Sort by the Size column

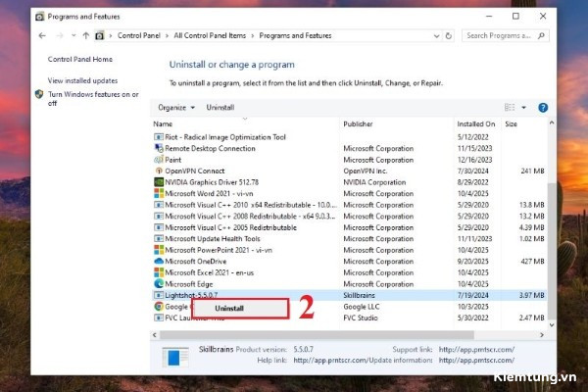click(511, 123)
